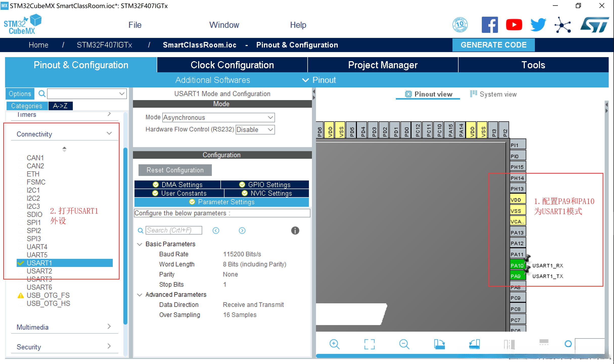Click the Twitter bird icon

coord(538,25)
